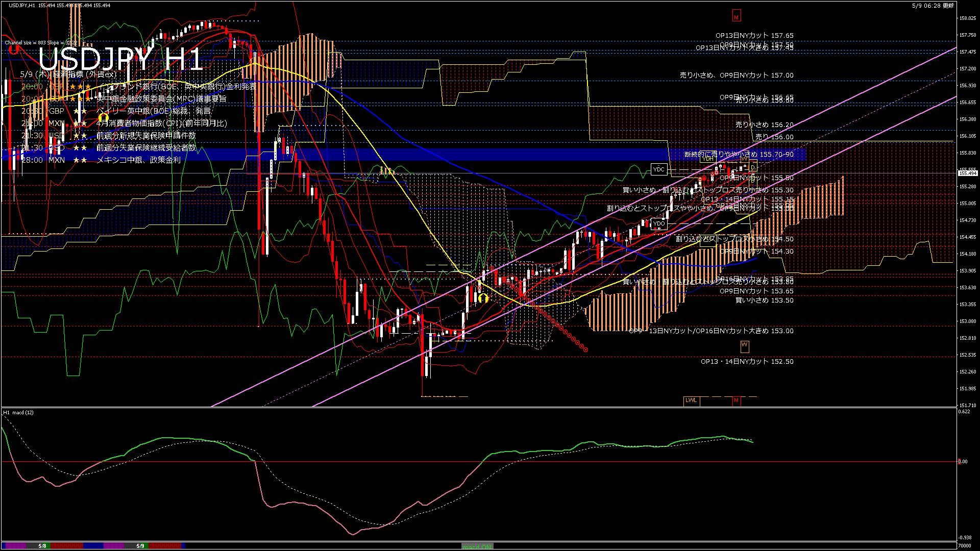The image size is (980, 551).
Task: Click the red M marker near LWL
Action: [736, 400]
